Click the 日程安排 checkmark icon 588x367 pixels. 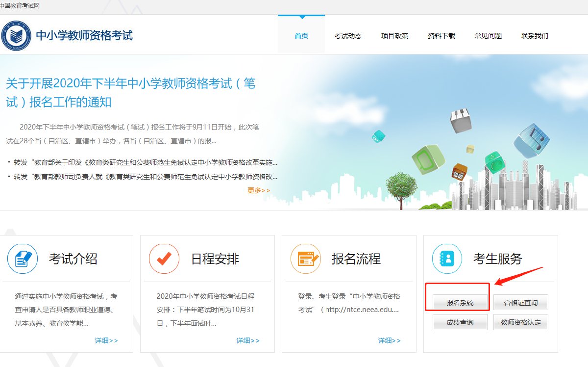164,259
